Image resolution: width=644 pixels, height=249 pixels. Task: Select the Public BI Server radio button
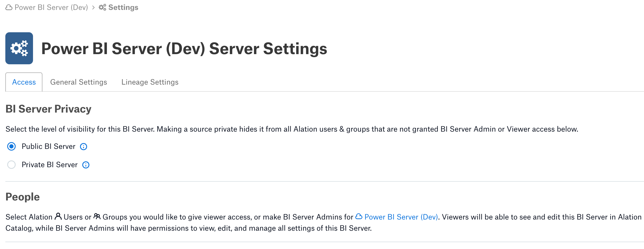11,146
